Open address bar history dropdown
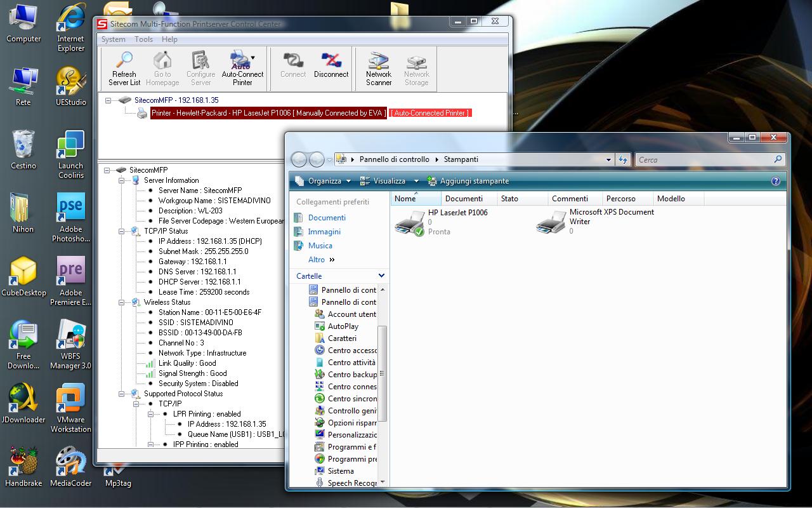812x508 pixels. click(x=608, y=159)
